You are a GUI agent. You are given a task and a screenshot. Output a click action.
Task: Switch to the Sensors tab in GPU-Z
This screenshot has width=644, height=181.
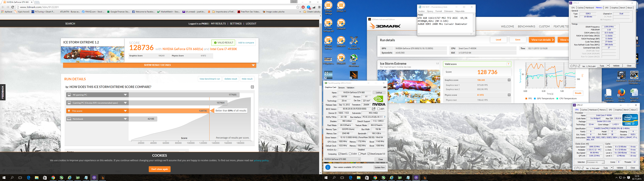[341, 88]
